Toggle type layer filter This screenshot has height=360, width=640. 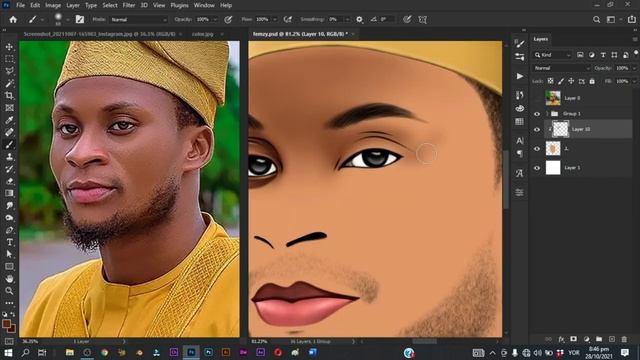point(603,55)
